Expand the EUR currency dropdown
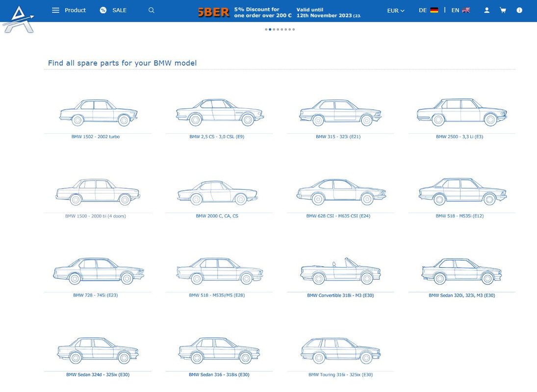The height and width of the screenshot is (392, 537). pos(396,11)
